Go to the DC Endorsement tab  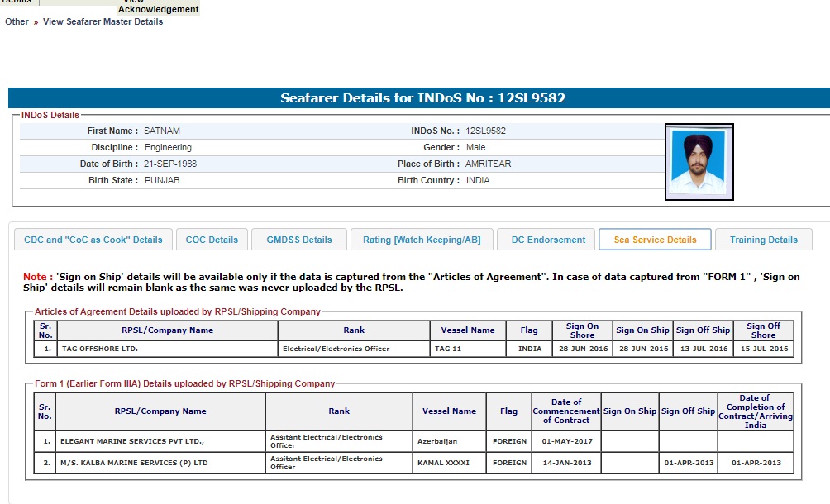548,240
